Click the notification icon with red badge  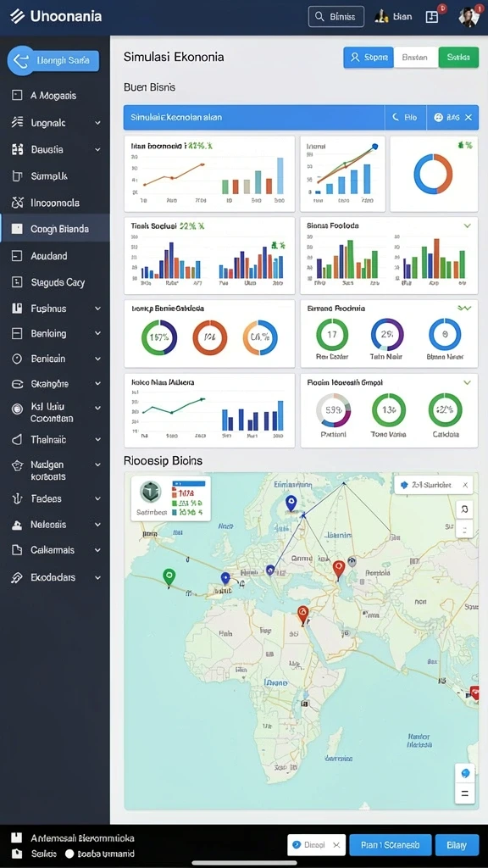(x=432, y=17)
